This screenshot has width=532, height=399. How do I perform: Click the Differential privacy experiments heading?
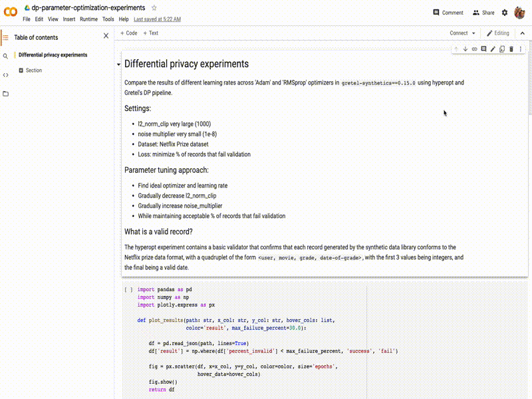(x=186, y=64)
